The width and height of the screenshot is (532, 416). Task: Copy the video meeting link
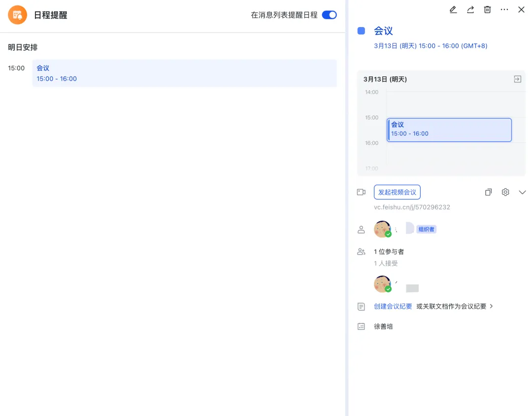(x=488, y=192)
